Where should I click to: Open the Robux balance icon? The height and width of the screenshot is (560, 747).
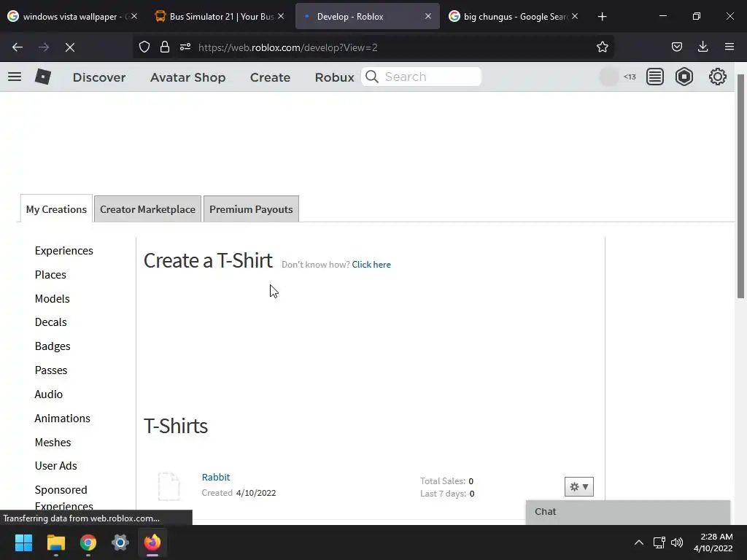pos(684,77)
